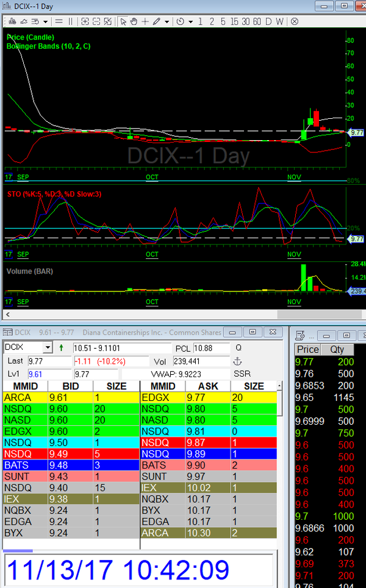Click the VWAP: 9.9223 text

pyautogui.click(x=176, y=374)
